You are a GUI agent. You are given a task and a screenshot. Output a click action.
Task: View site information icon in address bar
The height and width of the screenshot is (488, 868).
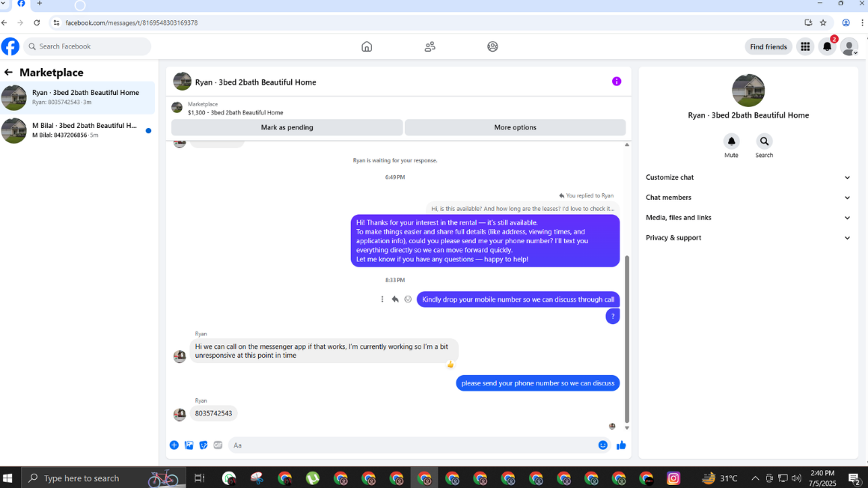(56, 22)
